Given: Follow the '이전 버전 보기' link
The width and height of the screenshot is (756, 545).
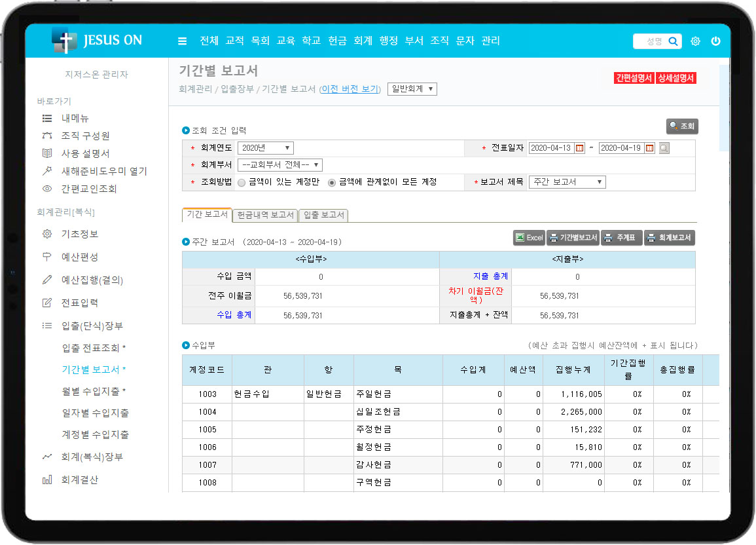Looking at the screenshot, I should [350, 89].
